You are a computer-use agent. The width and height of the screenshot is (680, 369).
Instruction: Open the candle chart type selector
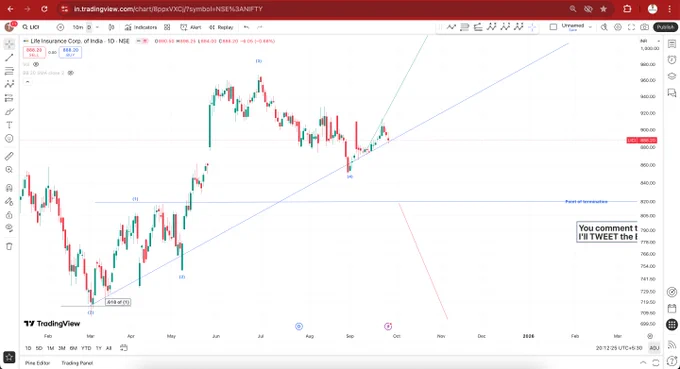pyautogui.click(x=111, y=27)
